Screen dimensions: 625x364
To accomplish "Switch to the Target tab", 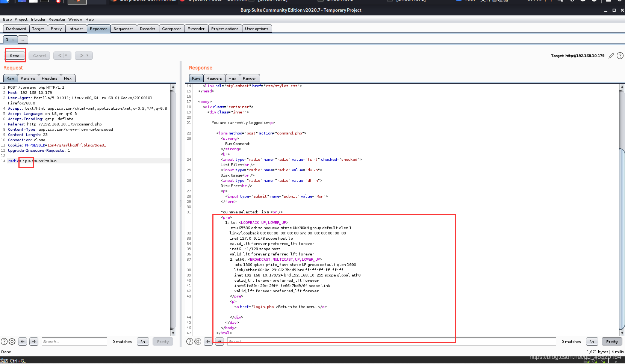I will (x=38, y=29).
